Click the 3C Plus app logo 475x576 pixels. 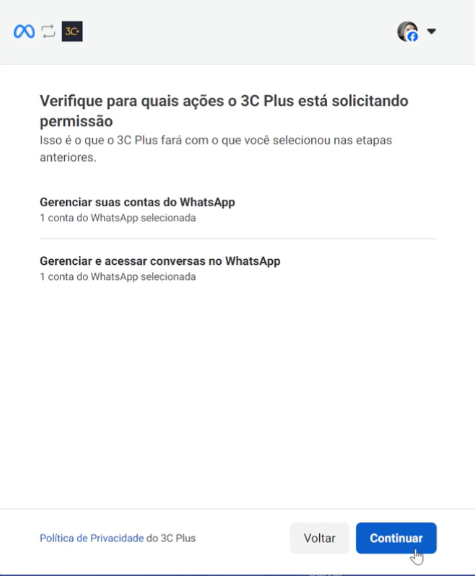pyautogui.click(x=72, y=32)
